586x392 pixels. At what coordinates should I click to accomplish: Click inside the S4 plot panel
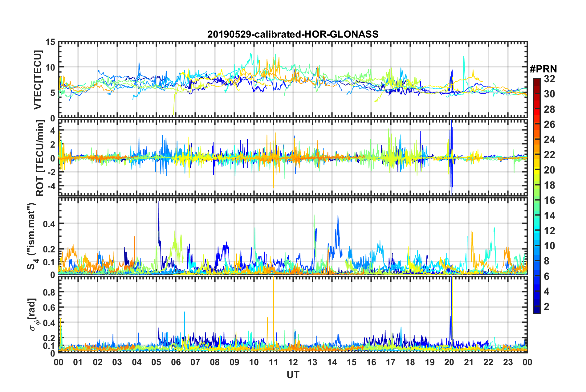coord(293,236)
